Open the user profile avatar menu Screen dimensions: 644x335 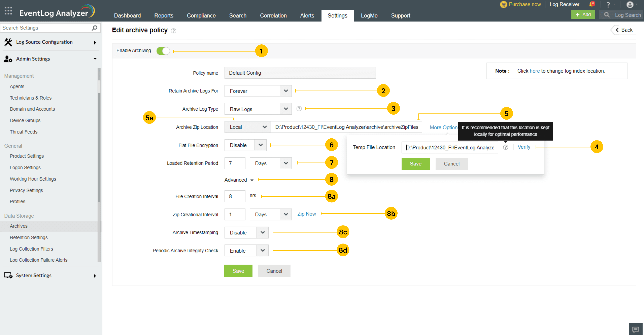click(x=630, y=5)
